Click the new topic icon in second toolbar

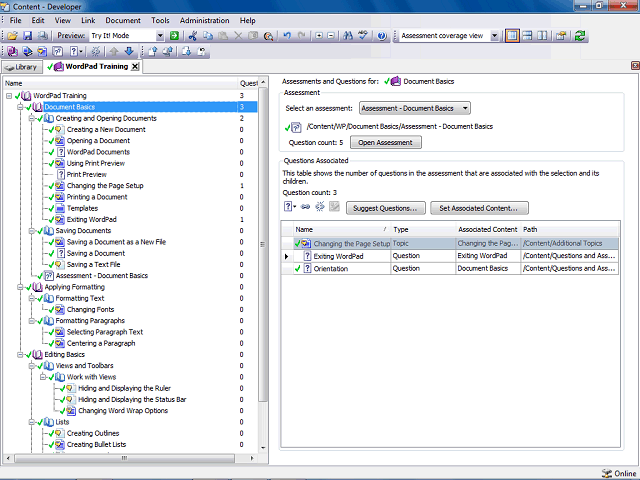tap(42, 51)
